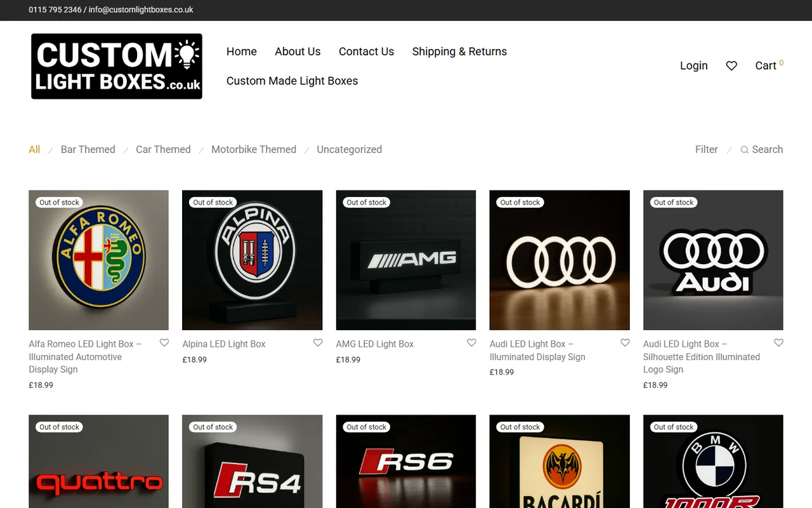Screen dimensions: 812x508
Task: Click Out of stock badge on Alfa Romeo
Action: coord(60,203)
